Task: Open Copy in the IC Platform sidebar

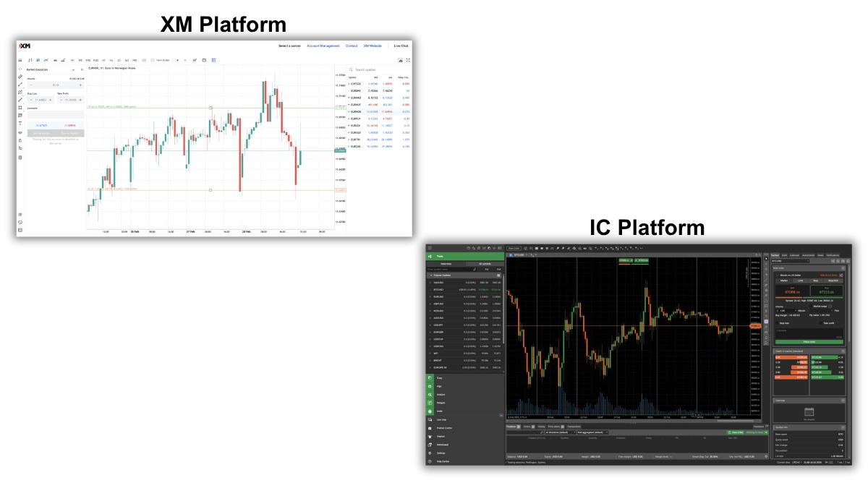Action: (x=465, y=378)
